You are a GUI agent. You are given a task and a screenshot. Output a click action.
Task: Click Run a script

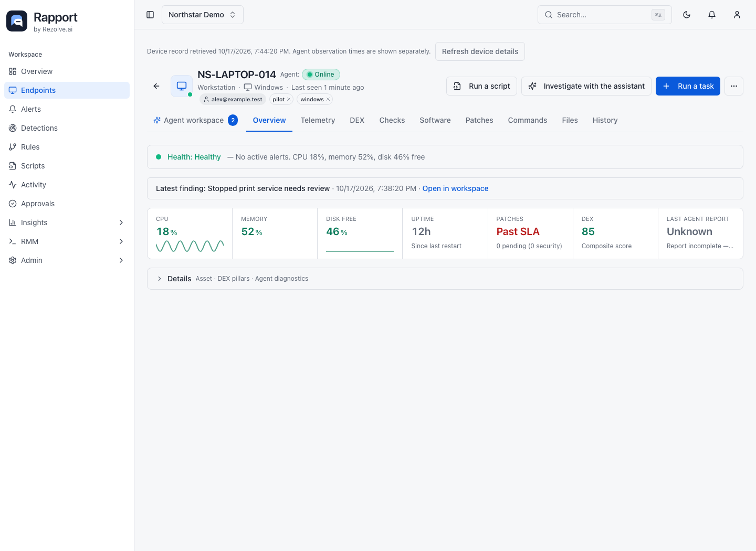pyautogui.click(x=481, y=86)
